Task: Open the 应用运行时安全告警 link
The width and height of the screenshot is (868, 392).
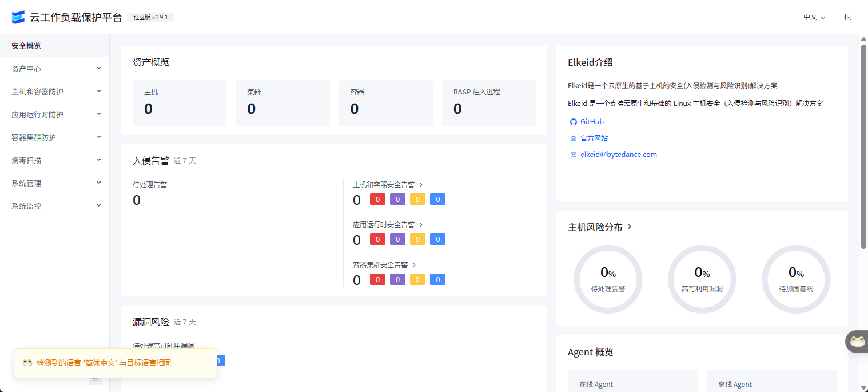Action: click(384, 225)
